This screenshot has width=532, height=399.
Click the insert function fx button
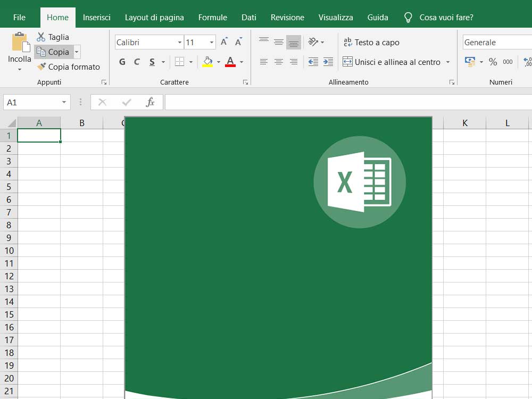pos(150,102)
